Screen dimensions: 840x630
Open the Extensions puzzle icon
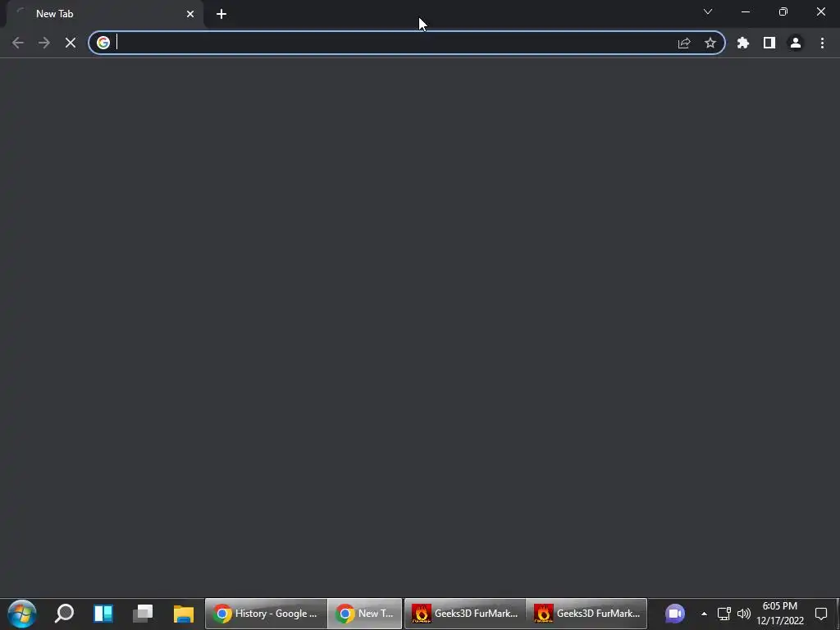pyautogui.click(x=743, y=43)
